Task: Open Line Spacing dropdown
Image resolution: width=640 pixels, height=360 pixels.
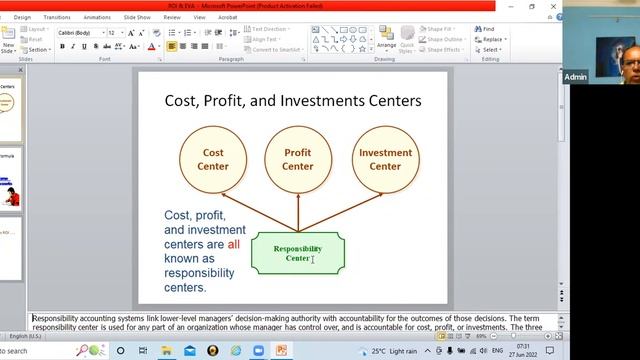Action: click(234, 33)
